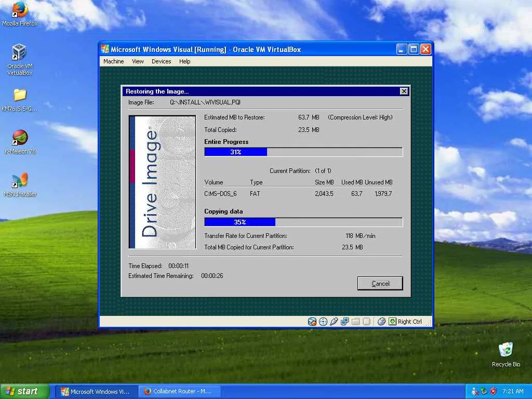This screenshot has height=399, width=532.
Task: Click the network adapters icon in VirtualBox status bar
Action: pyautogui.click(x=345, y=321)
